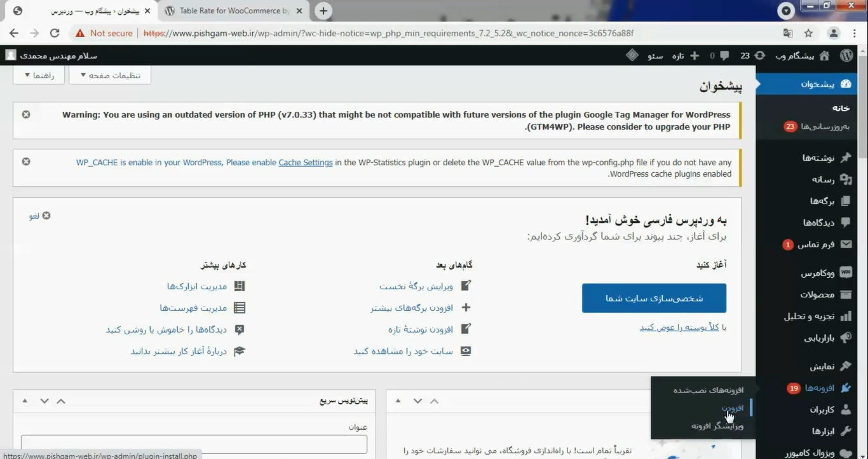Open comments bubble icon in admin bar
Viewport: 868px width, 459px height.
725,56
